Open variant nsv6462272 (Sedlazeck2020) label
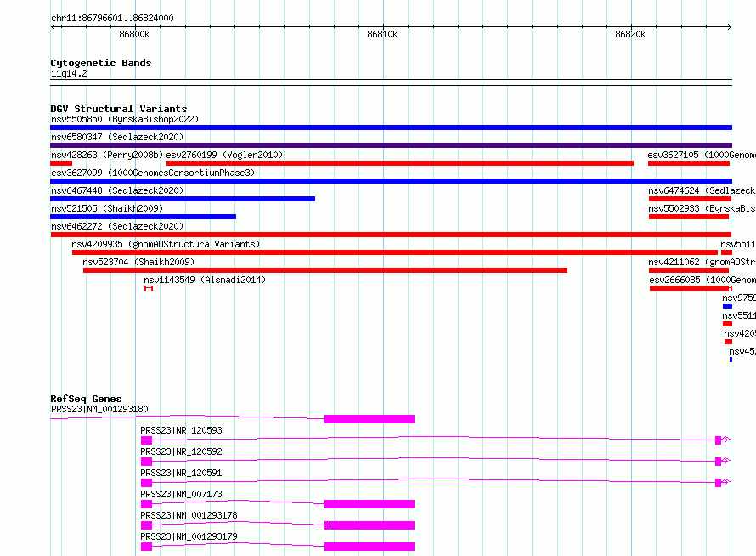The width and height of the screenshot is (756, 556). [117, 226]
